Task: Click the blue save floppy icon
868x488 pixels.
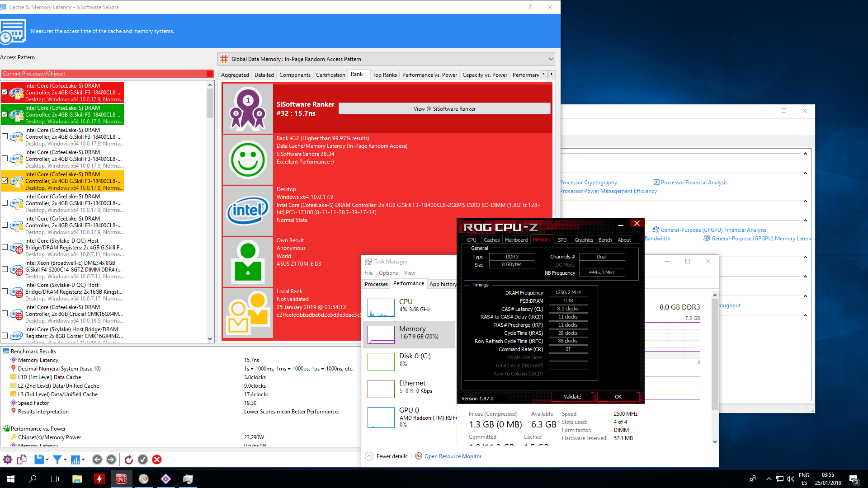Action: pos(39,460)
